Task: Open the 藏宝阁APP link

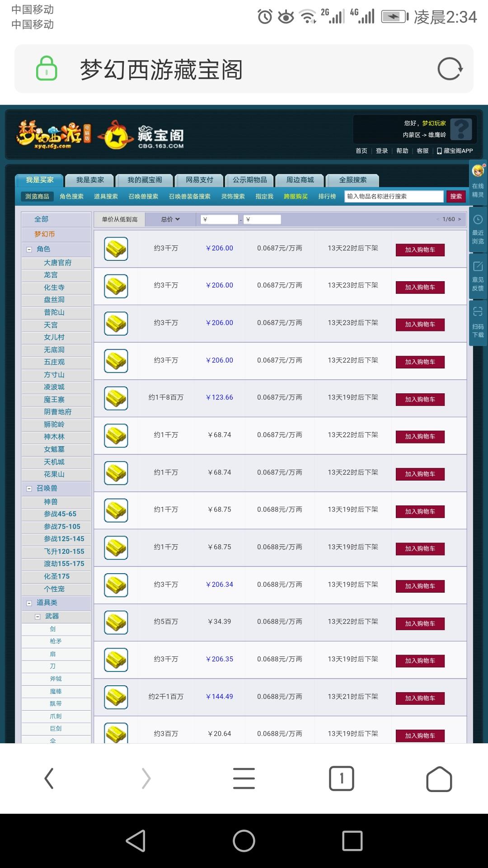Action: [455, 151]
